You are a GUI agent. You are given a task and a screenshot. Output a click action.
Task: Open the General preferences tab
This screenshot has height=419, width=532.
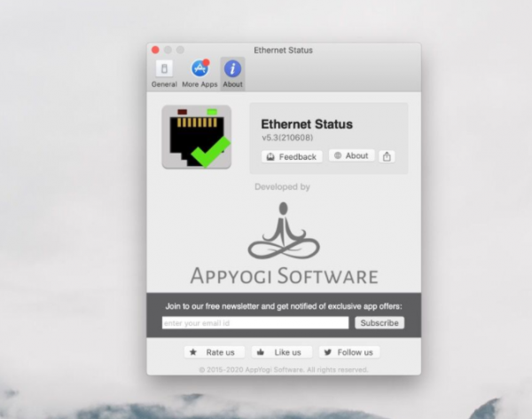164,74
